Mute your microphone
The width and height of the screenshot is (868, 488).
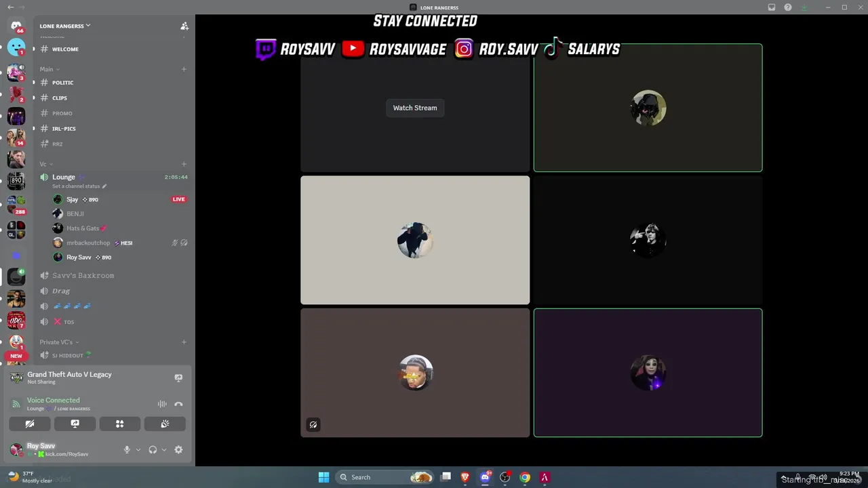127,449
